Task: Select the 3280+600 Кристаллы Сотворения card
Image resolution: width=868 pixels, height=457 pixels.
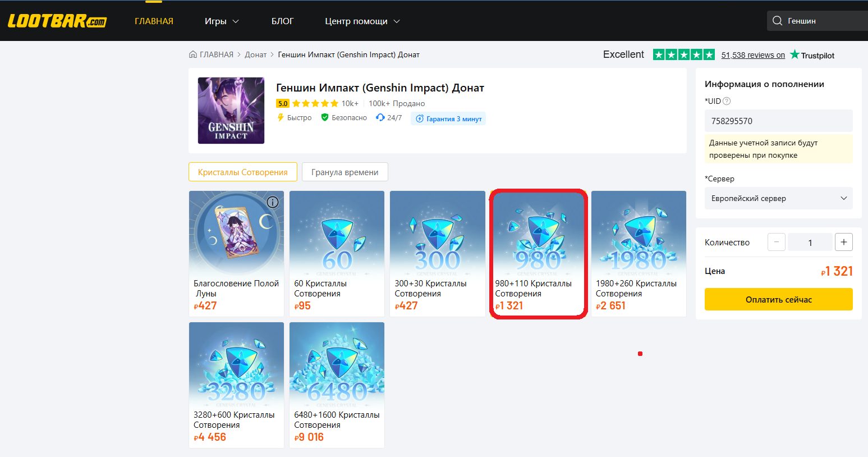Action: click(236, 385)
